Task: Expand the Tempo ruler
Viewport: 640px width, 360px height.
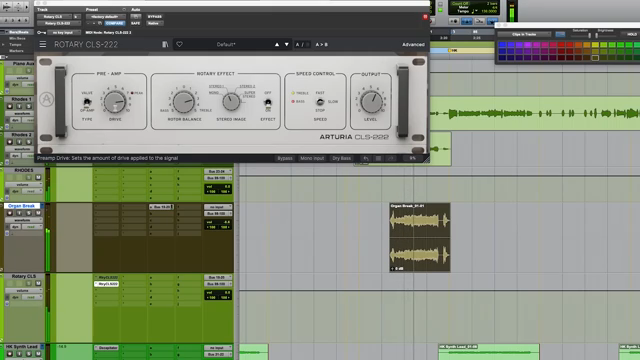Action: click(3, 44)
